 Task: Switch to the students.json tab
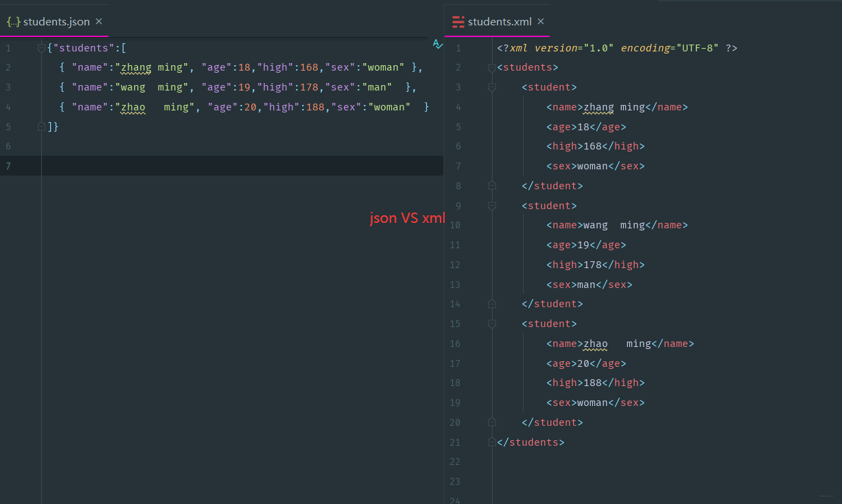55,21
